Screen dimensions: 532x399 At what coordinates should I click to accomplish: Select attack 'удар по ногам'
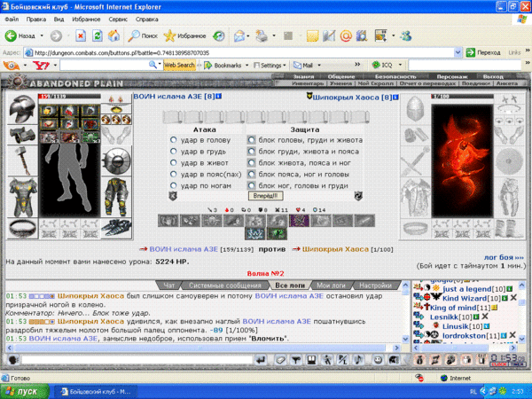tap(174, 185)
